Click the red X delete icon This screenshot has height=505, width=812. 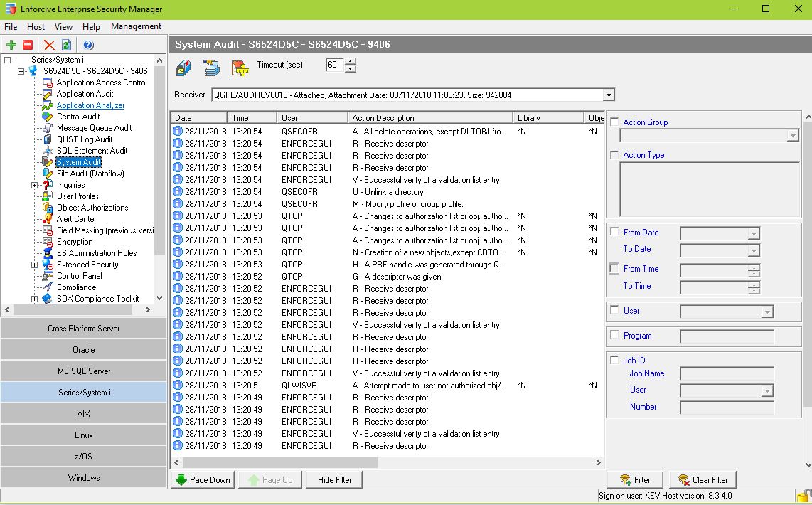[49, 45]
